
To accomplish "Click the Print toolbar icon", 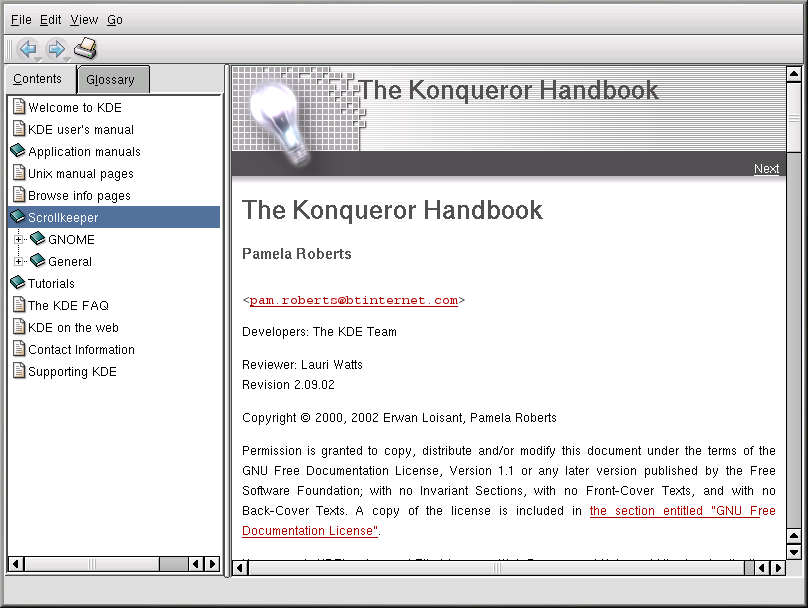I will [85, 48].
